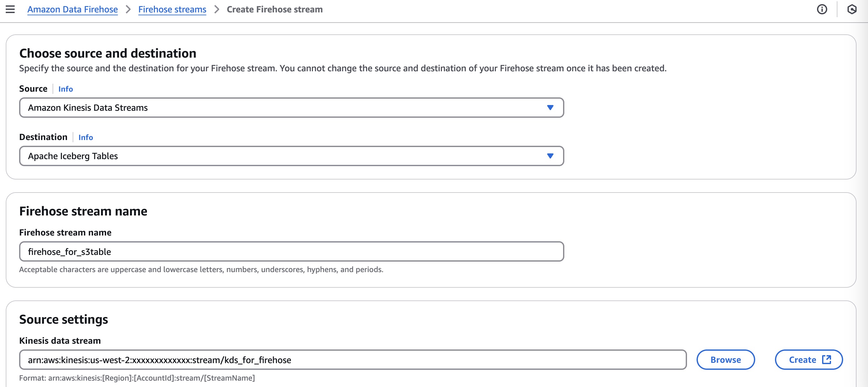Open the Info link next to Source
The image size is (868, 387).
[65, 89]
